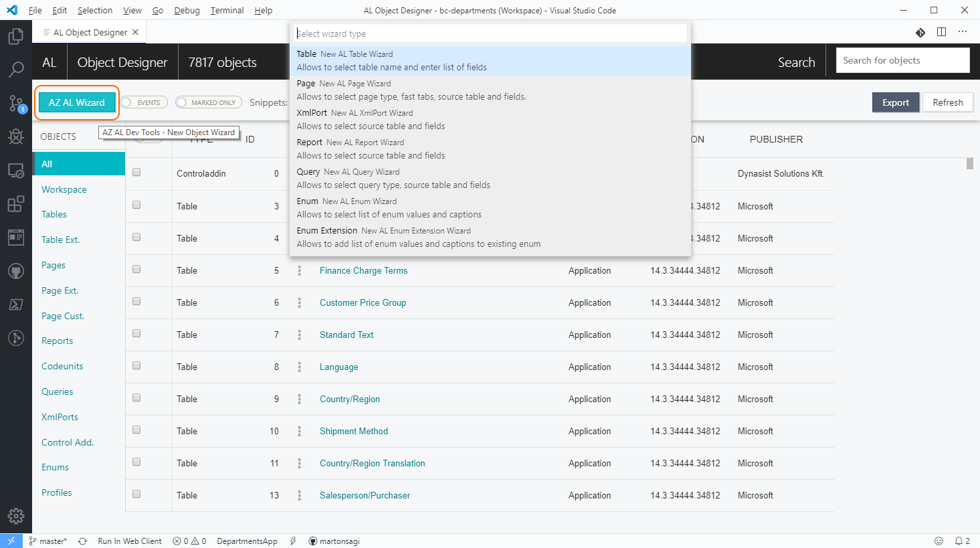Toggle the EVENTS switch
Screen dimensions: 980x548
[144, 102]
